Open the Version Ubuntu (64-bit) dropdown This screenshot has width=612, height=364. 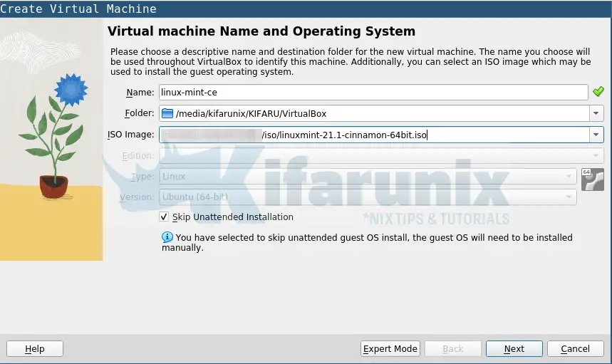tap(368, 197)
